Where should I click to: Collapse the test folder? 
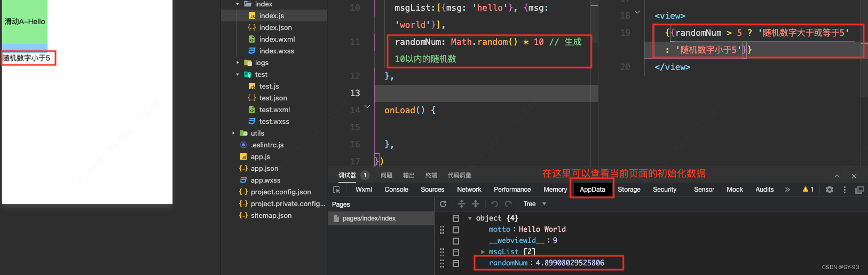pyautogui.click(x=238, y=74)
